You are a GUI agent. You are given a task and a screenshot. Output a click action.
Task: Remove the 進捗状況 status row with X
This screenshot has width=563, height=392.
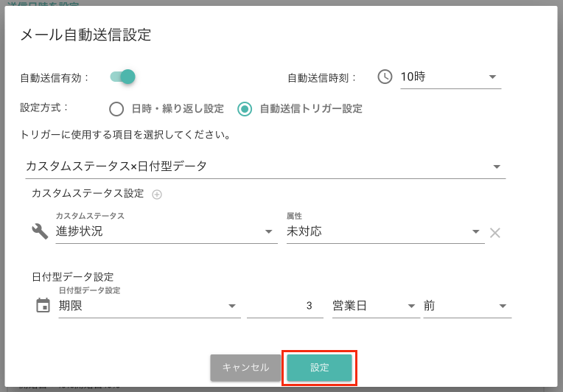494,233
